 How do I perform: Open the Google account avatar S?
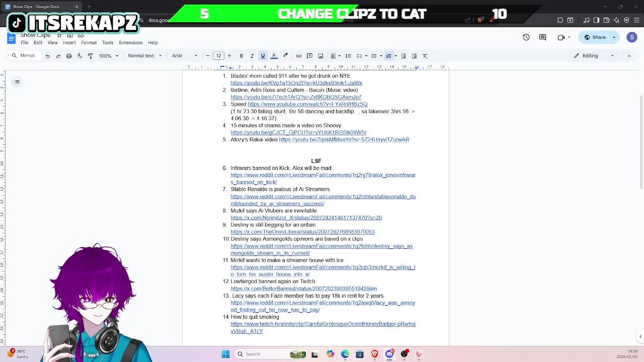tap(632, 37)
